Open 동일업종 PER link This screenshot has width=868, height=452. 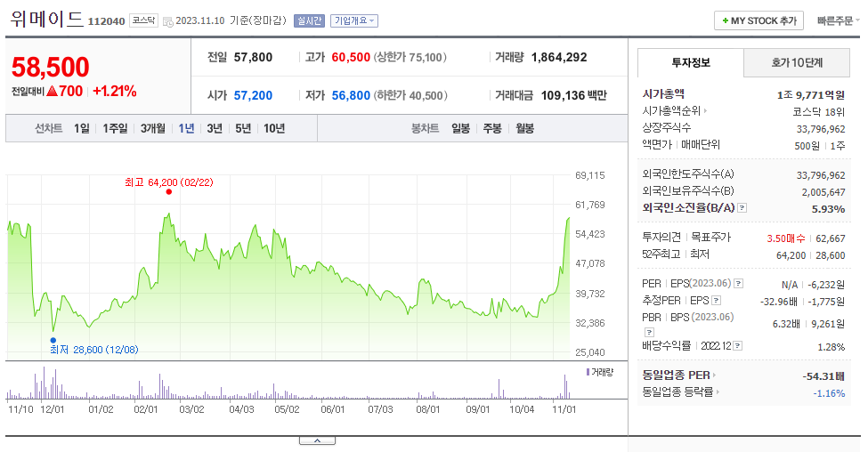678,375
